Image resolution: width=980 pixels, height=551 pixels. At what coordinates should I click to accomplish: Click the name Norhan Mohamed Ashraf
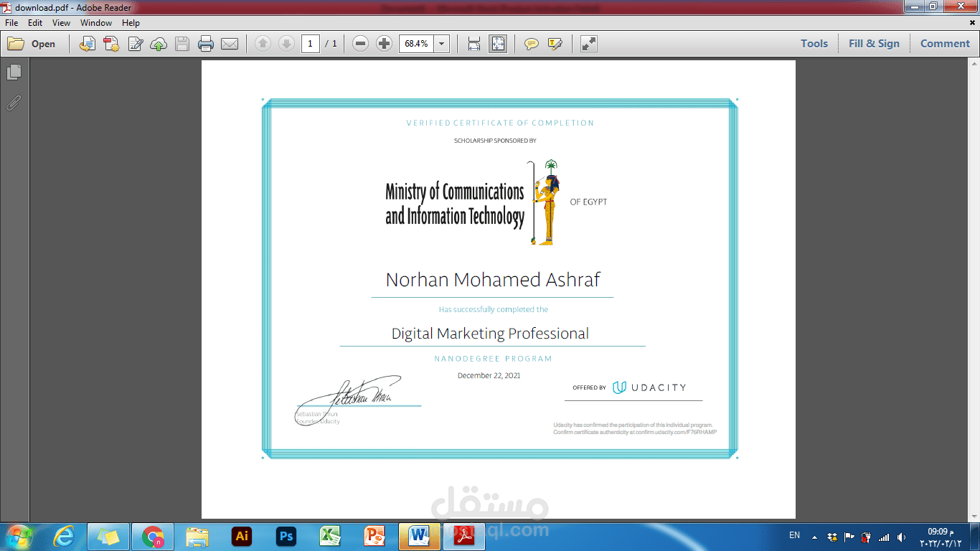pyautogui.click(x=493, y=280)
